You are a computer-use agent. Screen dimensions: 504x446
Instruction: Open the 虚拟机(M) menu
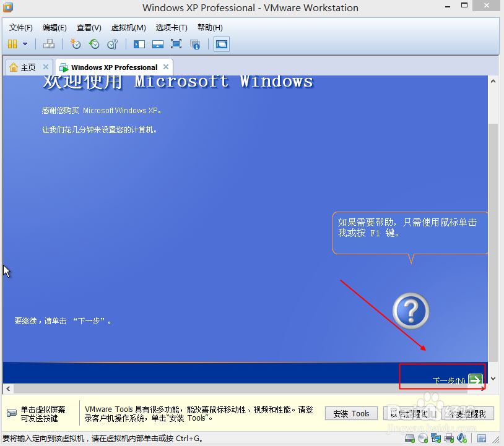[x=128, y=28]
